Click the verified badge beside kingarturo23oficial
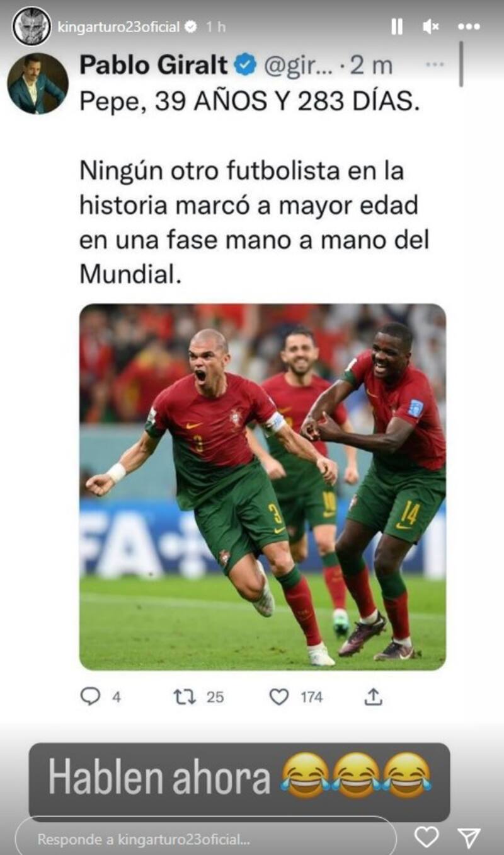The width and height of the screenshot is (504, 855). click(x=192, y=27)
